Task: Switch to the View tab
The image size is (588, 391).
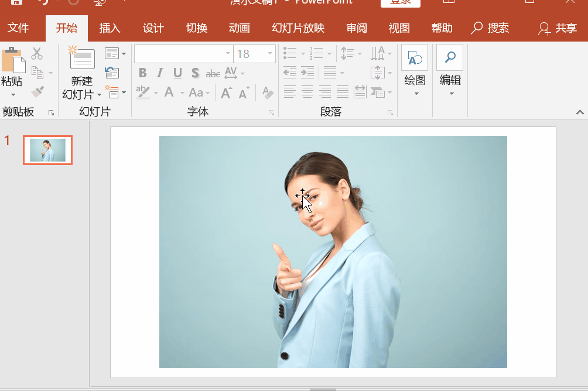Action: pos(399,28)
